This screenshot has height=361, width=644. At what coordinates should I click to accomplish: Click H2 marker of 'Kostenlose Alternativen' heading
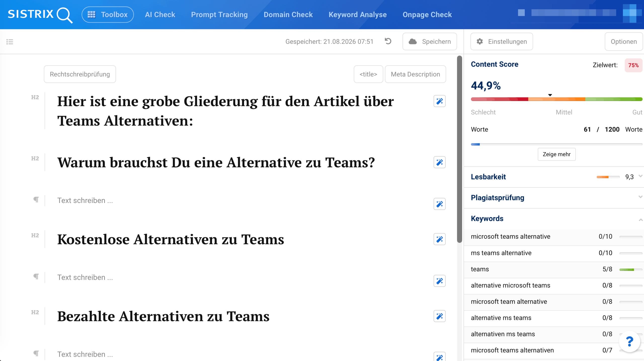pos(35,235)
